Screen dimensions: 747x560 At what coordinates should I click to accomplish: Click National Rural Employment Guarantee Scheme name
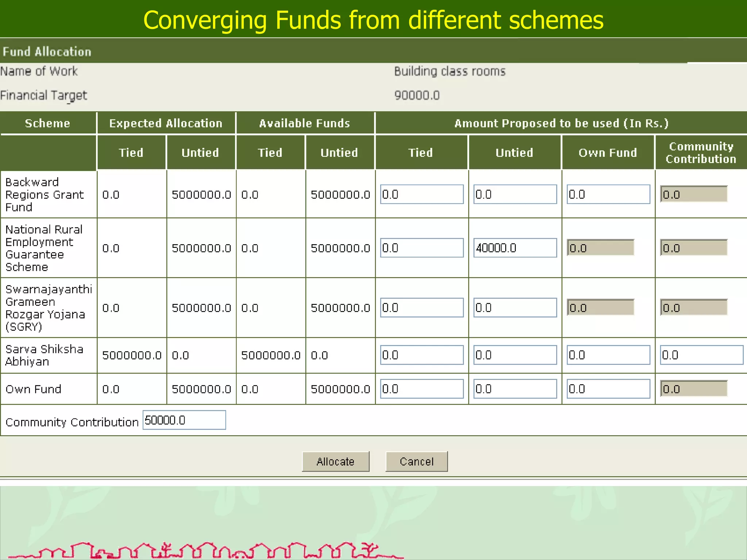(x=44, y=248)
